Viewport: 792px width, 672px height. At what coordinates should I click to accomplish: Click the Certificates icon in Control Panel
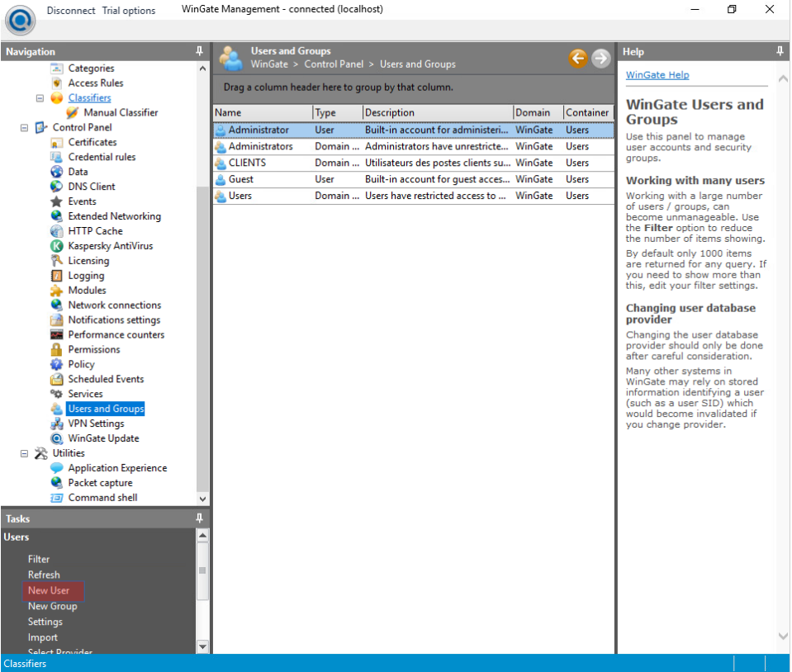tap(56, 143)
